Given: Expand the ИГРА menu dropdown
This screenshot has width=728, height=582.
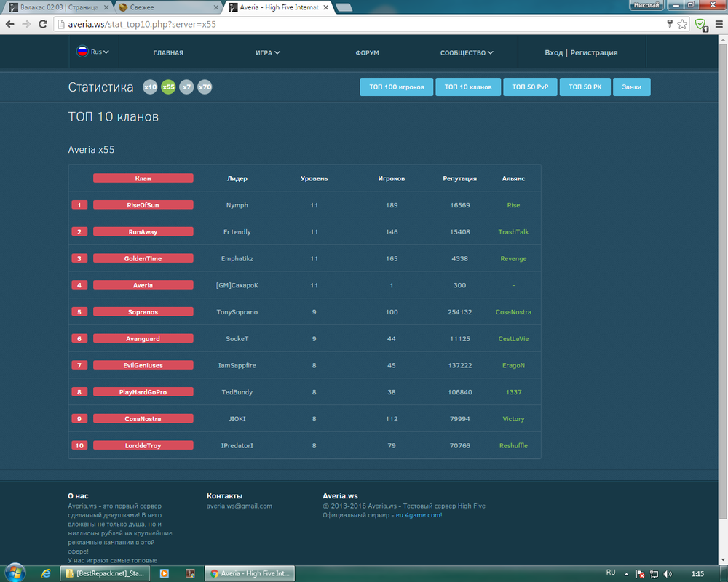Looking at the screenshot, I should pos(267,53).
